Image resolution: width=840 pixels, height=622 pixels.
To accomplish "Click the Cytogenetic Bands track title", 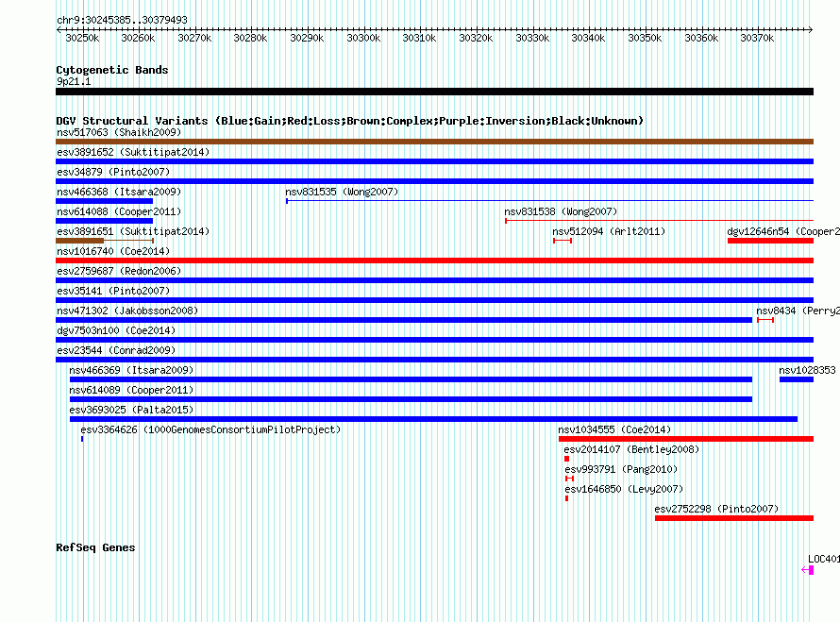I will [x=112, y=70].
